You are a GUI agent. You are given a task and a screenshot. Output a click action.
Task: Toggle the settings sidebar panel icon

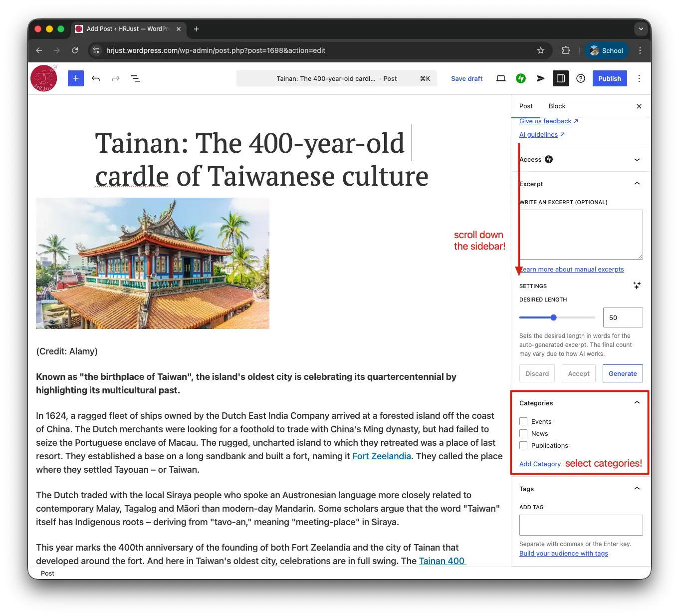click(561, 78)
